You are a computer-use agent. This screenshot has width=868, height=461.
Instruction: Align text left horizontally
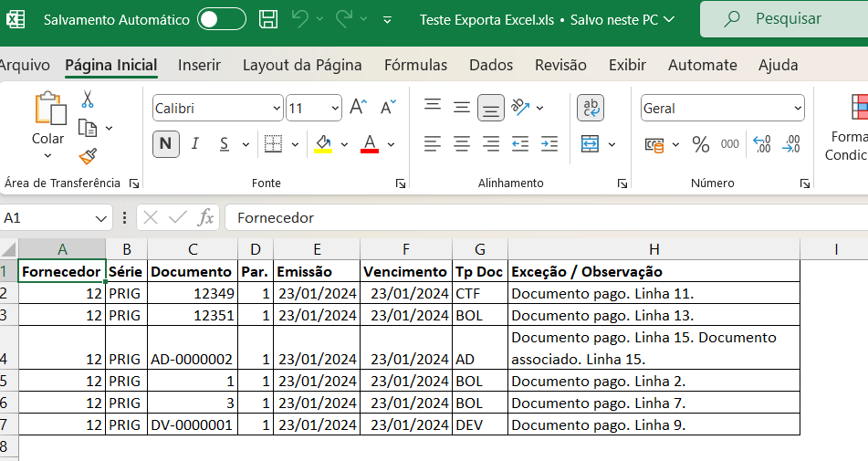(x=433, y=144)
